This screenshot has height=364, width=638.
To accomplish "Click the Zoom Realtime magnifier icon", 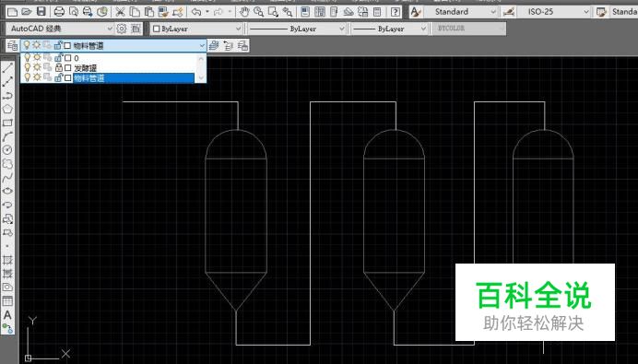I will coord(258,12).
